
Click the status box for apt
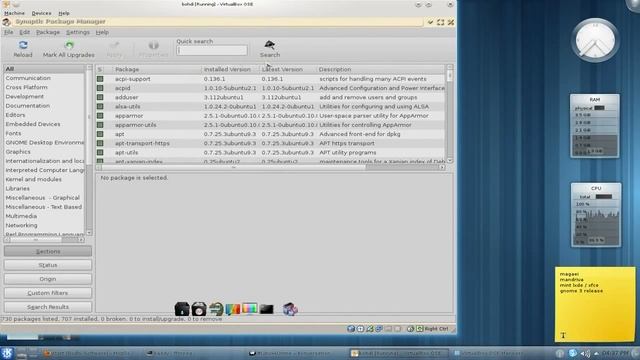click(100, 134)
